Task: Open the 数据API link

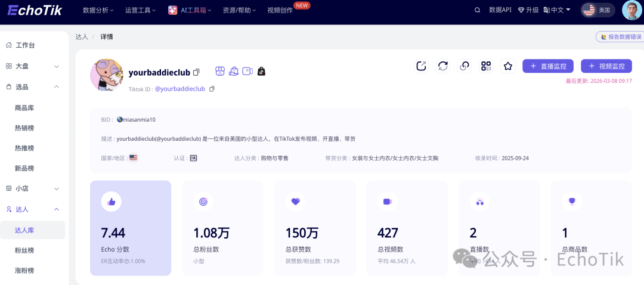Action: click(x=500, y=10)
